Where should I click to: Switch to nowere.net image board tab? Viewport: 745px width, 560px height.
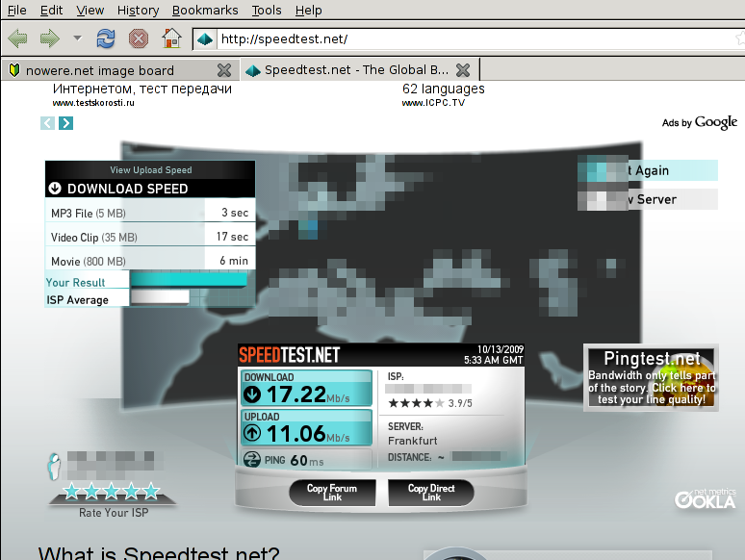click(120, 70)
